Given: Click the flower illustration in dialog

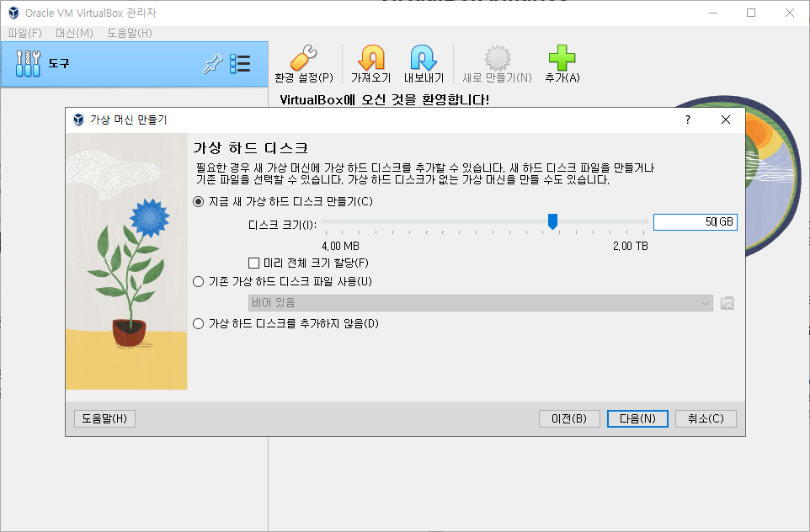Looking at the screenshot, I should point(126,261).
